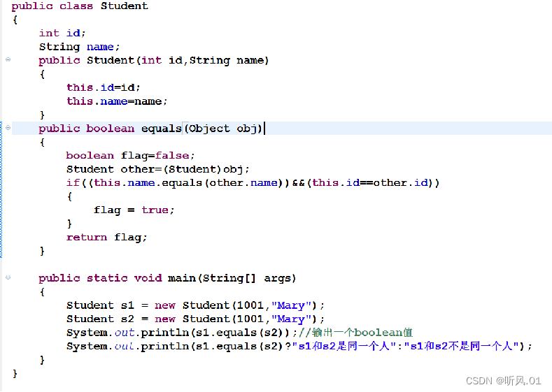
Task: Click the Student(int id,String name) constructor signature
Action: point(153,61)
